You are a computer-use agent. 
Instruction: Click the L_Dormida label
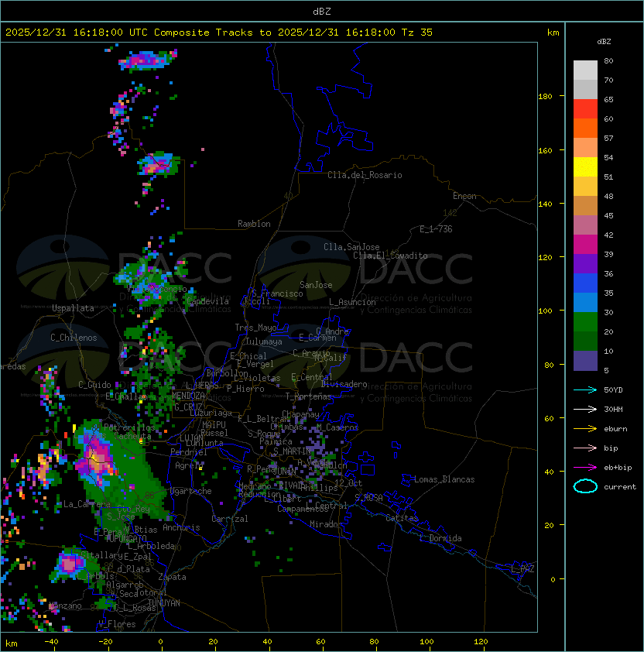click(440, 538)
